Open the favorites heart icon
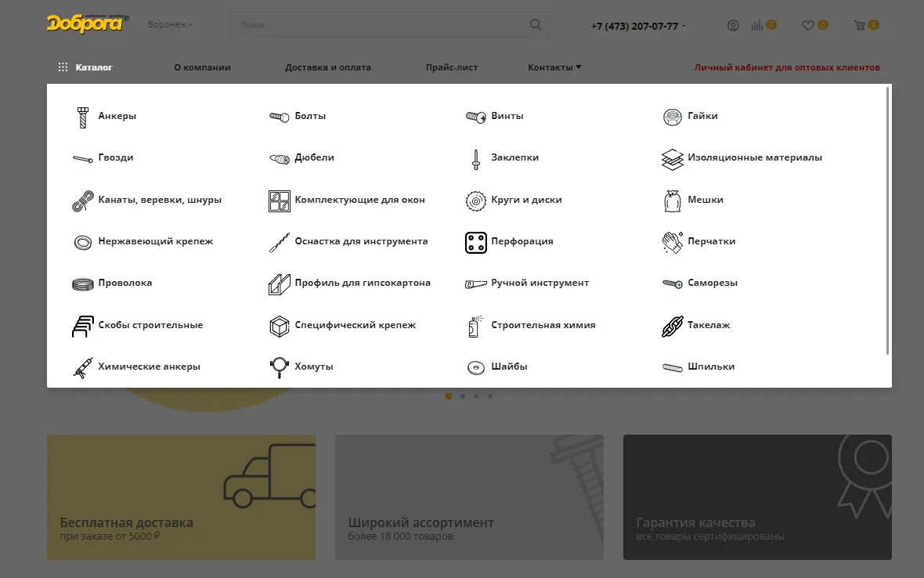Screen dimensions: 924x578 click(x=808, y=25)
